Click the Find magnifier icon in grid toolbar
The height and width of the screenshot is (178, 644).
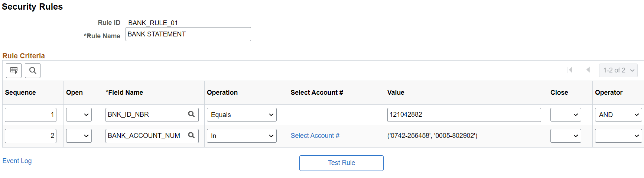[x=33, y=71]
